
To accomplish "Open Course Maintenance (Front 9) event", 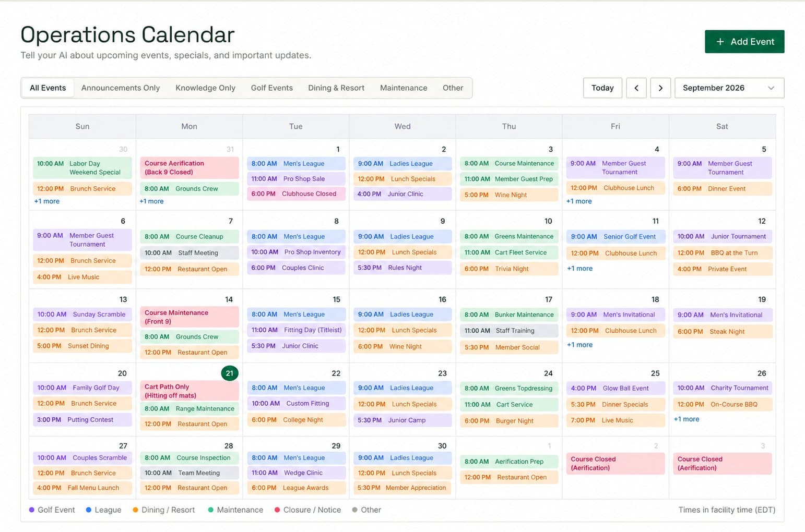I will pyautogui.click(x=190, y=317).
